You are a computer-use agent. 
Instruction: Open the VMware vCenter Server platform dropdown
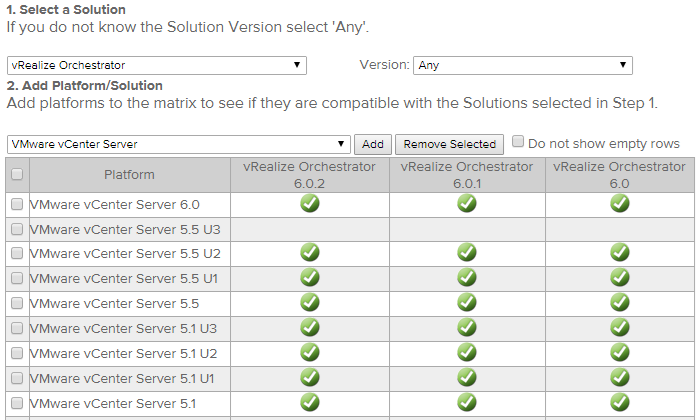point(179,144)
